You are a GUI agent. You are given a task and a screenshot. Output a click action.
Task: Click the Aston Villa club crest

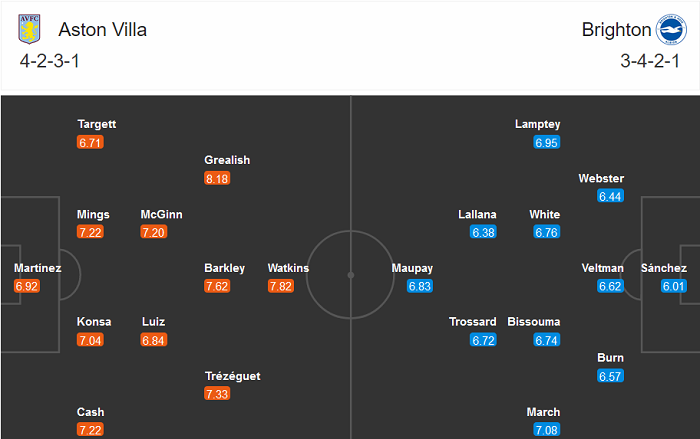(x=27, y=29)
